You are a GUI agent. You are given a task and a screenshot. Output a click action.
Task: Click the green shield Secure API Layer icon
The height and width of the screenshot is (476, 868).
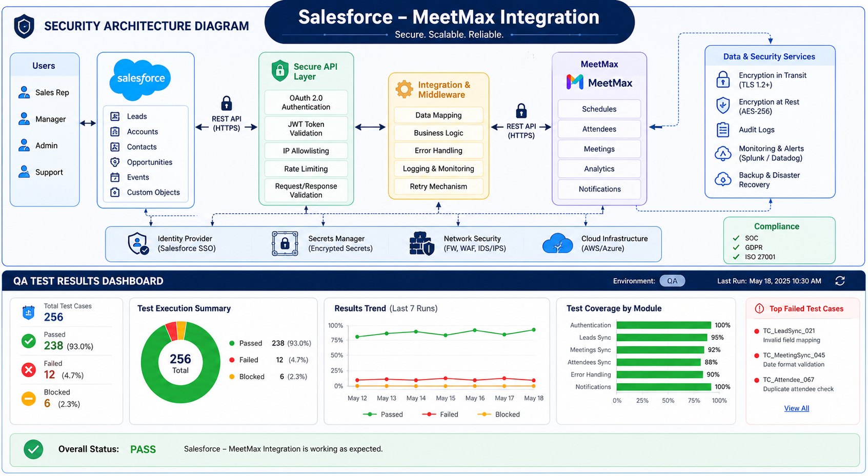pyautogui.click(x=280, y=71)
